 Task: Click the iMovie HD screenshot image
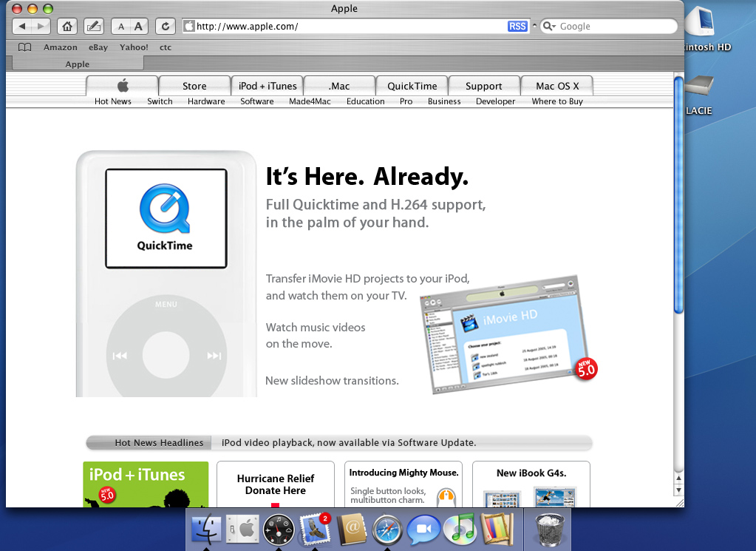[x=505, y=334]
